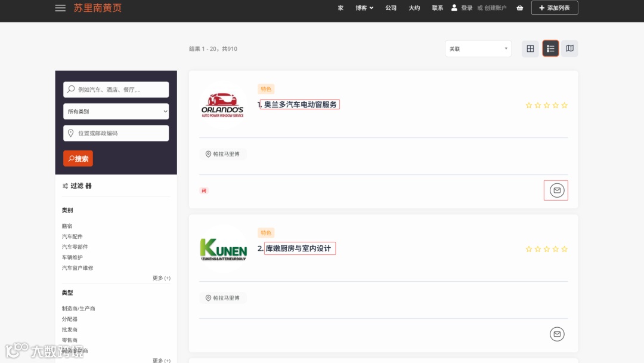The height and width of the screenshot is (363, 644).
Task: Open the 大约 about menu item
Action: pos(414,8)
